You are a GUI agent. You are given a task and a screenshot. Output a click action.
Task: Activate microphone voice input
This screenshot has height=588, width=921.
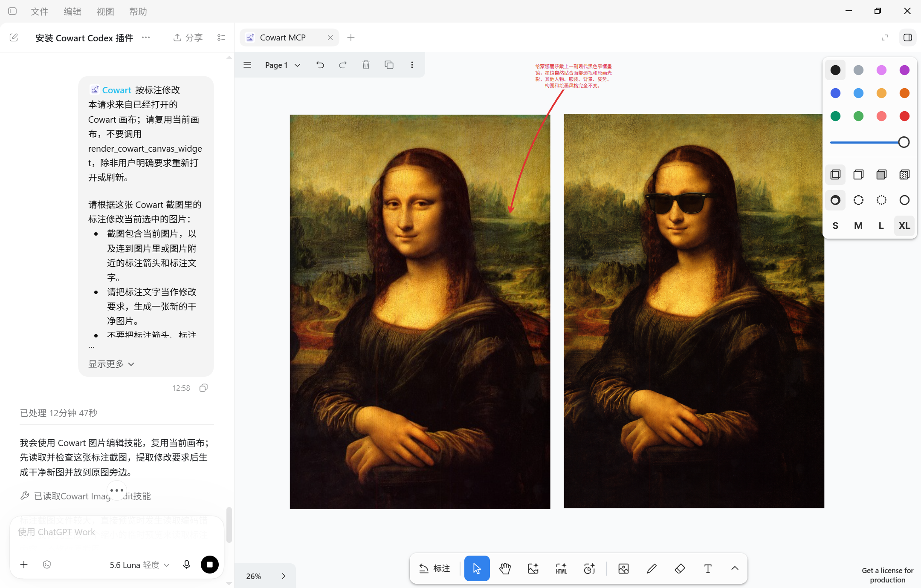coord(187,565)
